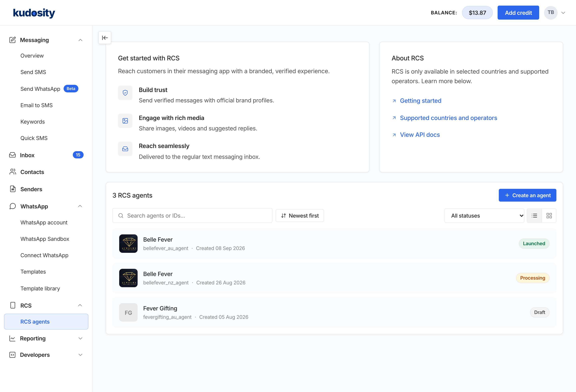Select RCS agents in the sidebar
Screen dimensions: 576x392
click(x=46, y=322)
